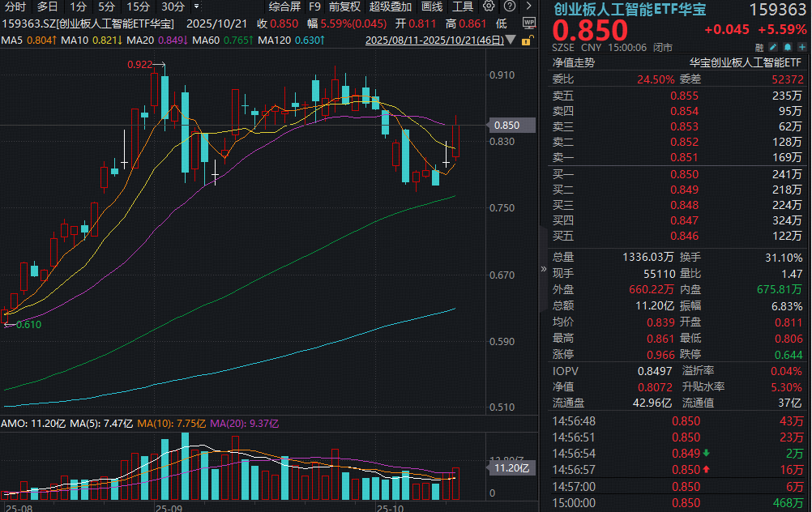
Task: Click the 0.850 price marker on axis
Action: coord(506,126)
